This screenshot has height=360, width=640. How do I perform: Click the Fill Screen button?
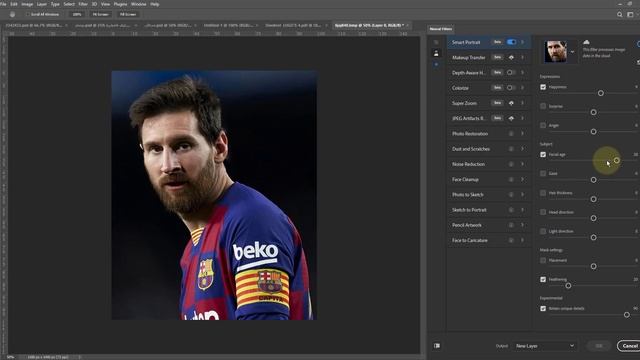point(128,14)
